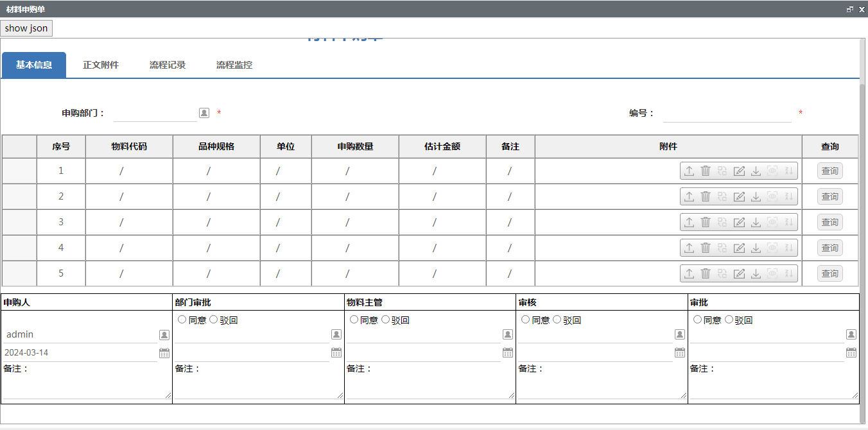Select 驳回 radio under 物料主管
Screen dimensions: 868x430
coord(386,320)
